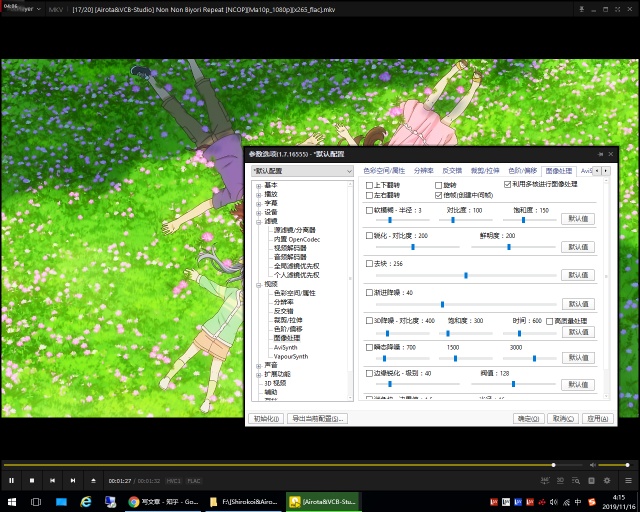
Task: Expand the 基本 tree node
Action: click(x=258, y=186)
